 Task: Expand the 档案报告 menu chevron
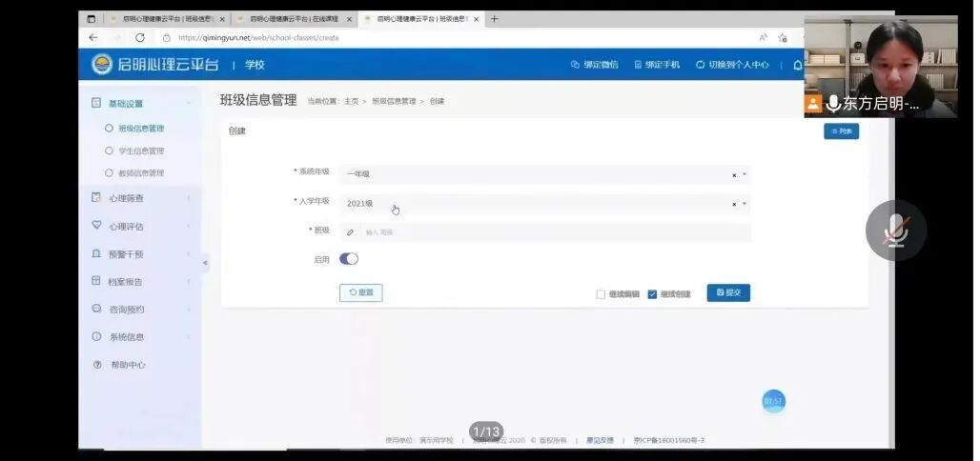pyautogui.click(x=188, y=282)
